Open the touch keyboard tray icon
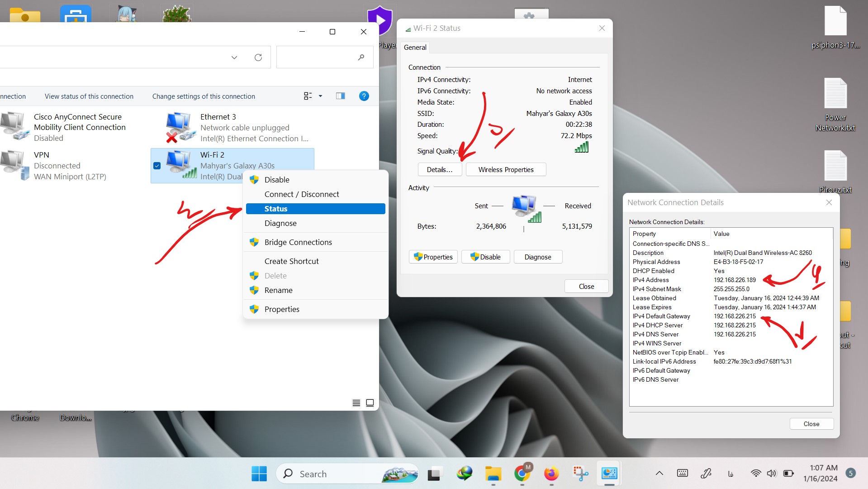The height and width of the screenshot is (489, 868). pyautogui.click(x=683, y=474)
